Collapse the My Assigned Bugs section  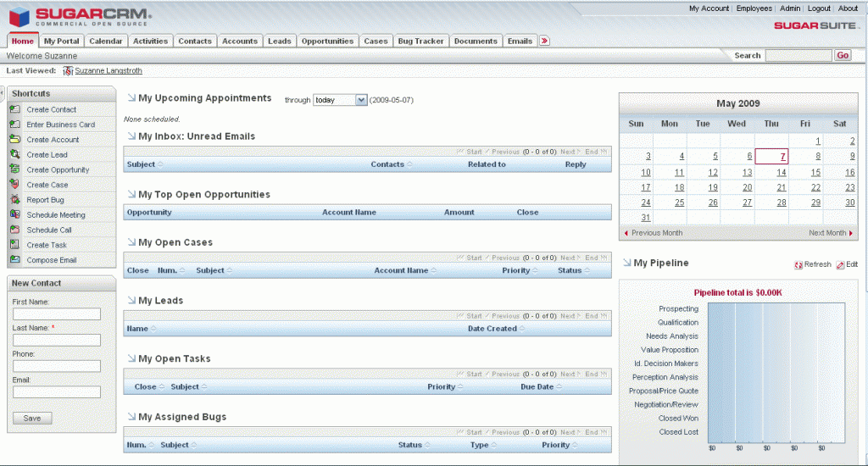pyautogui.click(x=131, y=416)
